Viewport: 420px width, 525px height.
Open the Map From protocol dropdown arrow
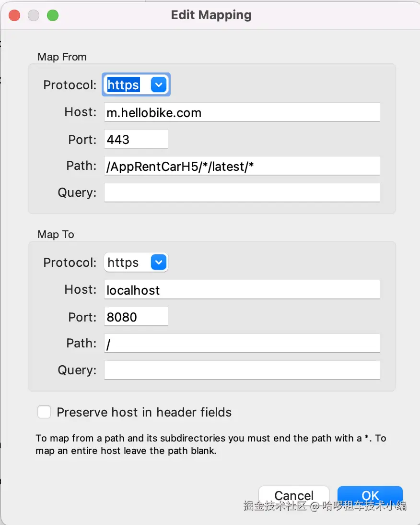(x=158, y=85)
